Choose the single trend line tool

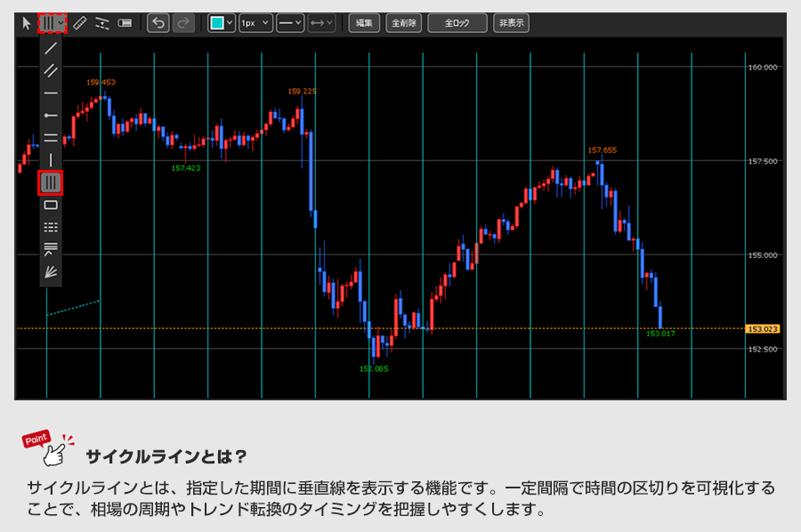tap(51, 48)
